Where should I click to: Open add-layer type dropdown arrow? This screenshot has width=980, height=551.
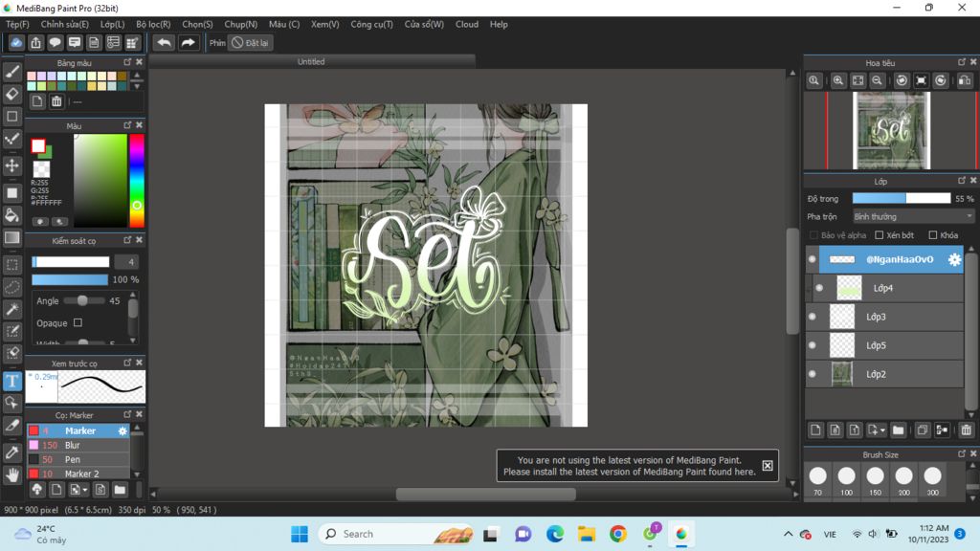point(882,430)
